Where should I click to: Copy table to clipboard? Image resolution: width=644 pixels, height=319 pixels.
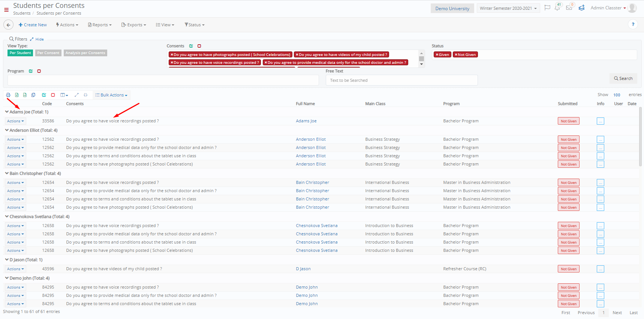click(x=33, y=95)
